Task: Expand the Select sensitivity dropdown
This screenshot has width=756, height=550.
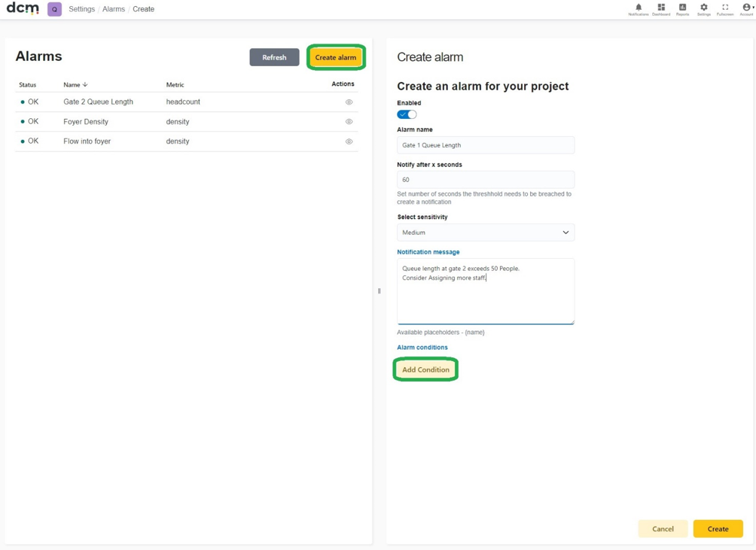Action: pyautogui.click(x=486, y=232)
